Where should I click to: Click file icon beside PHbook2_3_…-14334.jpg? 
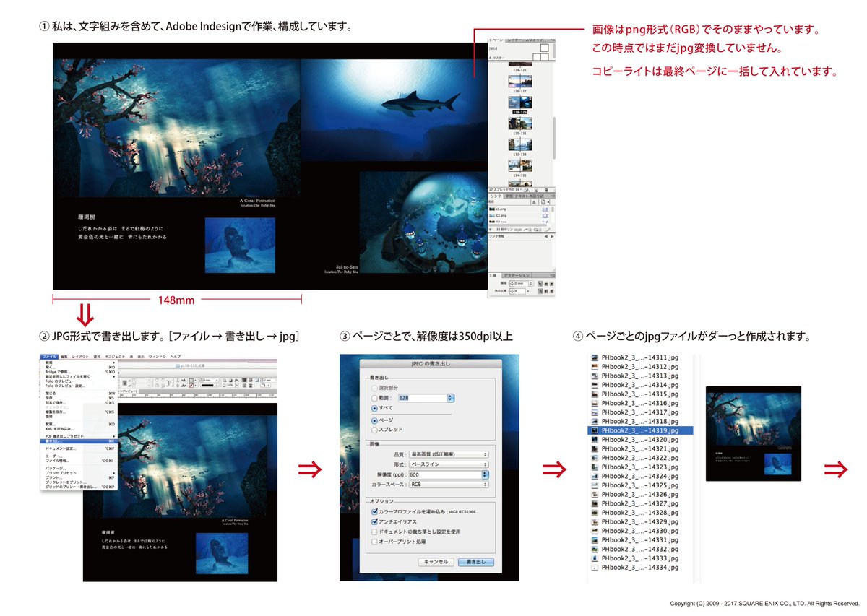tap(594, 568)
